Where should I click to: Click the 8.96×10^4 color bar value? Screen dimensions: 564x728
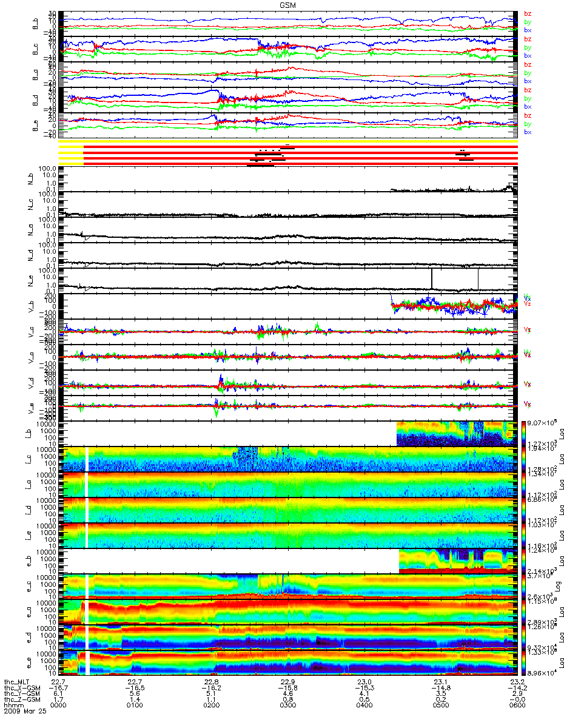(x=542, y=673)
